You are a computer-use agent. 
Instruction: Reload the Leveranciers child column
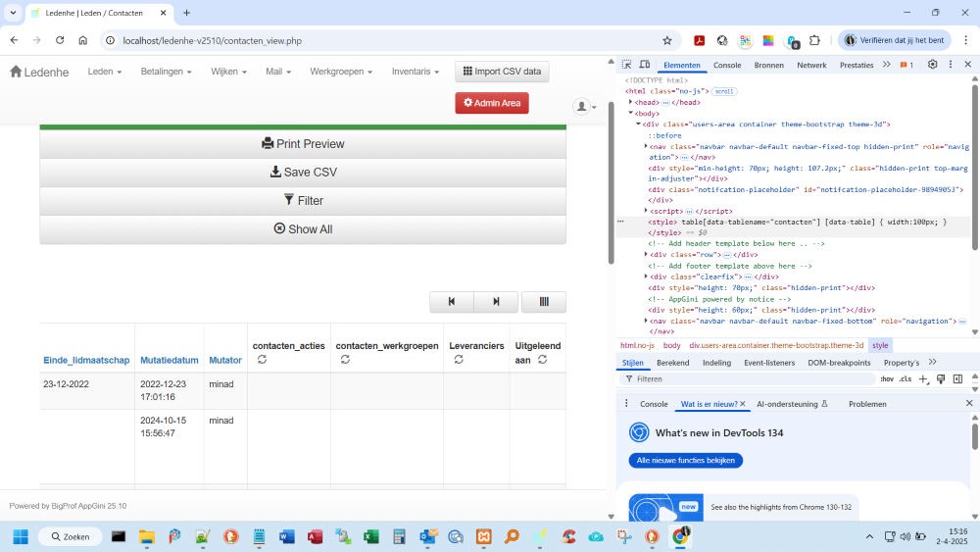(459, 360)
